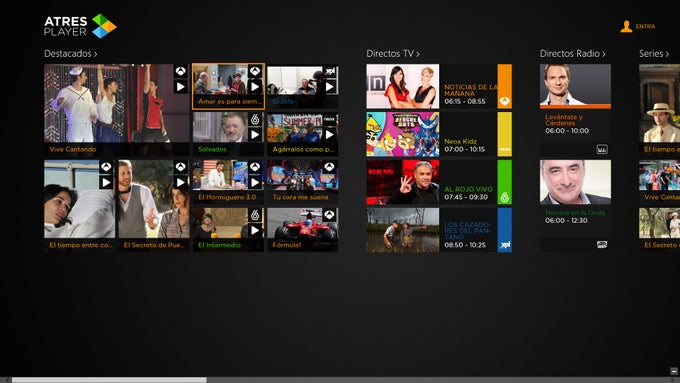This screenshot has height=383, width=680.
Task: Open the Series section
Action: 654,53
